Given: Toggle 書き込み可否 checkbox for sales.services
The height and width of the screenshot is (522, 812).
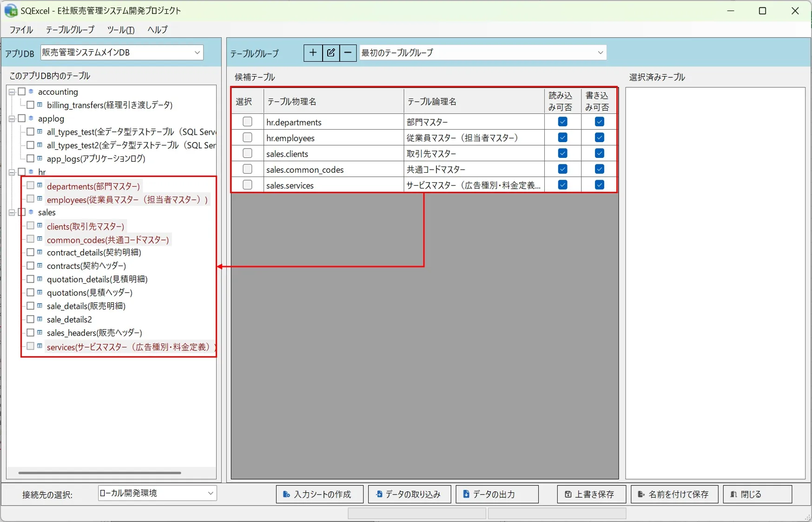Looking at the screenshot, I should click(600, 185).
